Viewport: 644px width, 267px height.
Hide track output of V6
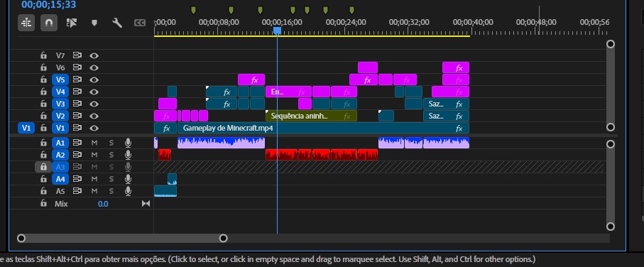click(x=94, y=67)
